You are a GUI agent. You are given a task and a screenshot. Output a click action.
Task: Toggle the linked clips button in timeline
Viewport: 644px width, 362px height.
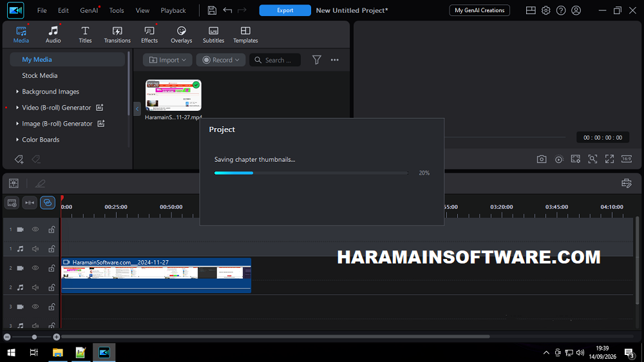click(48, 203)
